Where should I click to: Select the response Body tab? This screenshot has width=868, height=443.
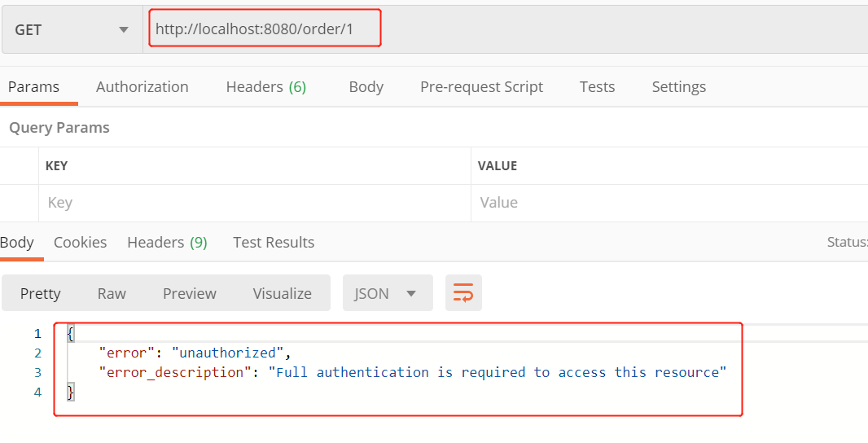coord(17,243)
